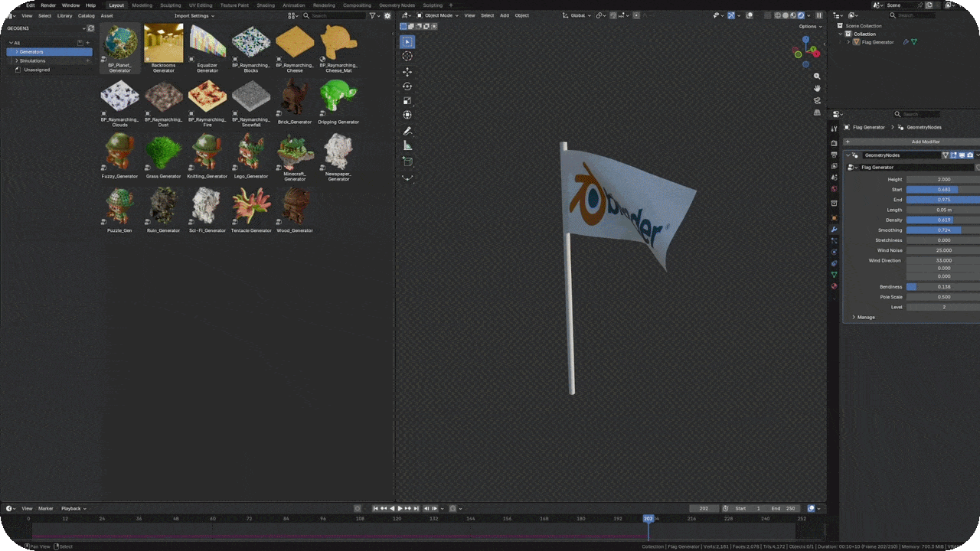Activate the Rotate tool
Viewport: 980px width, 551px height.
407,86
